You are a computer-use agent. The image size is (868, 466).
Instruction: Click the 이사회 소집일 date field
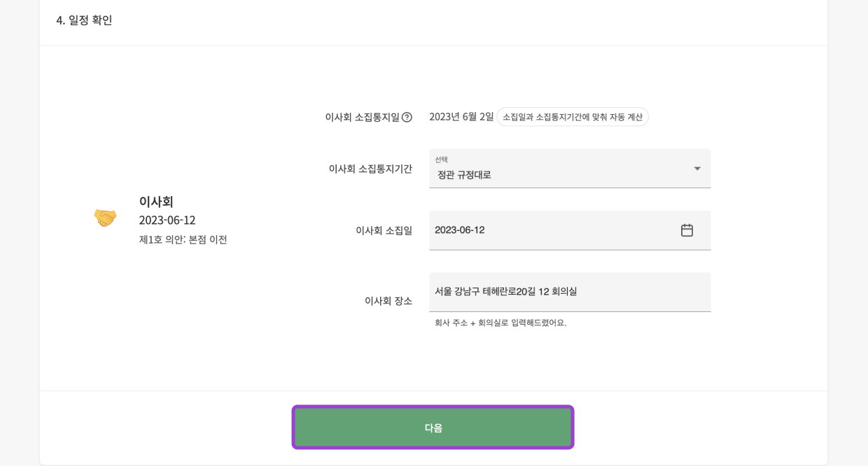pos(553,230)
